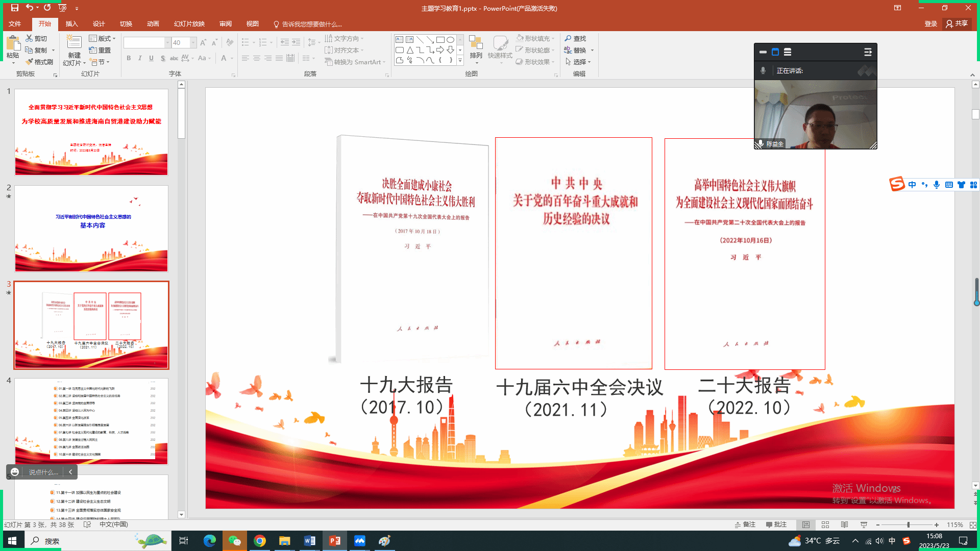Click Share (共享) button

(x=957, y=24)
